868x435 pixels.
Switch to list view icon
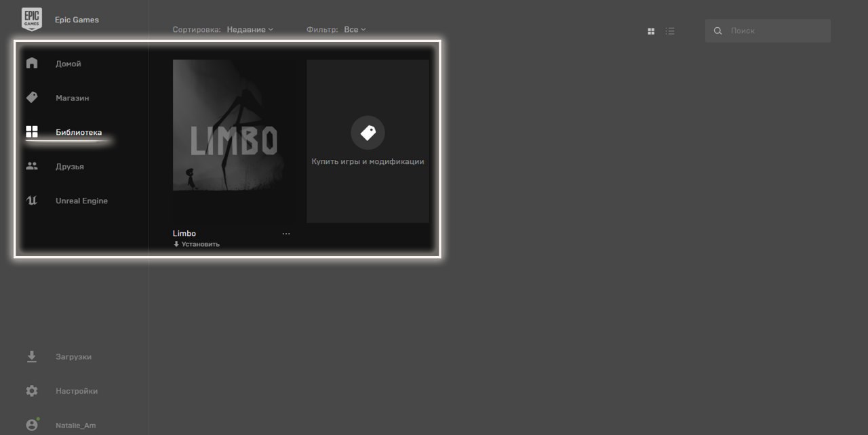[x=670, y=31]
